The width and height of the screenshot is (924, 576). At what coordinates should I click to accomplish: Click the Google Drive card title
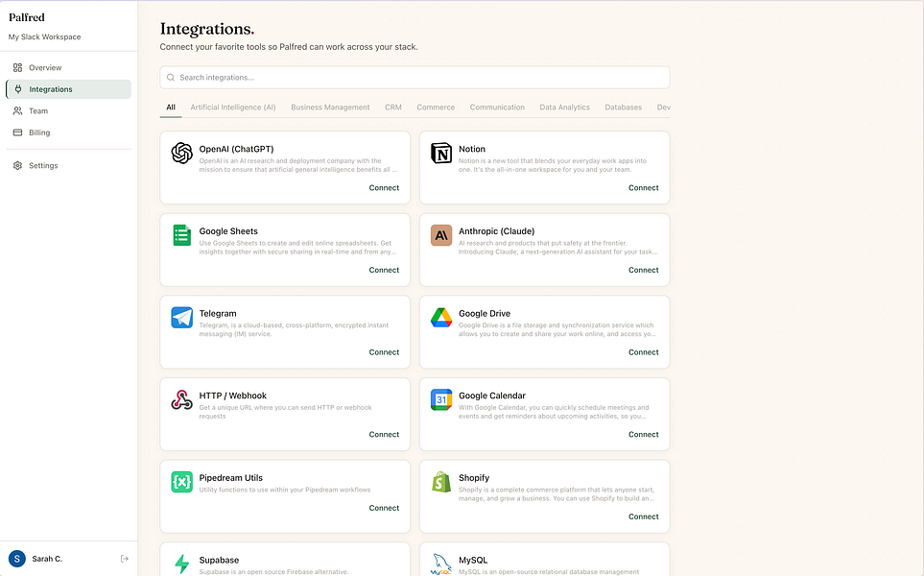tap(485, 314)
